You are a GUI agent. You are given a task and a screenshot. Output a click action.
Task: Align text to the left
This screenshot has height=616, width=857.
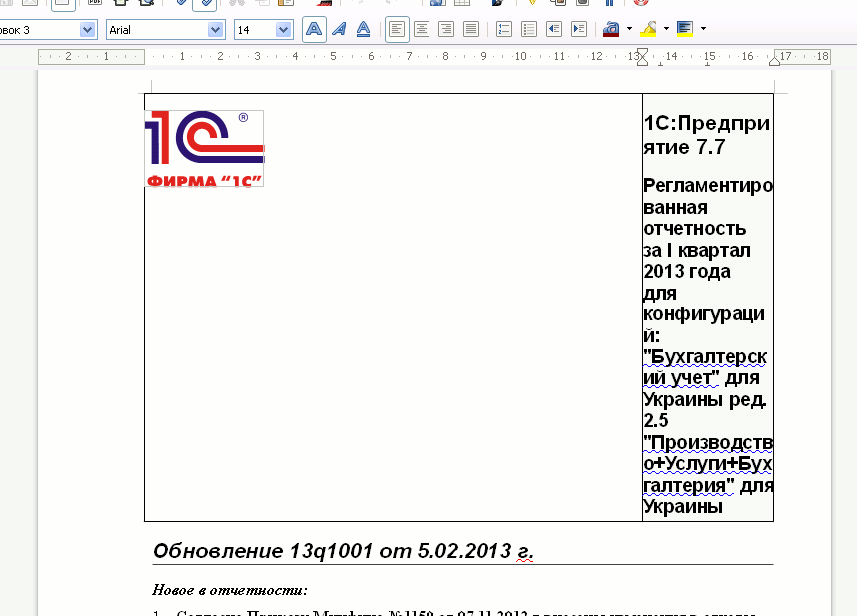tap(397, 30)
